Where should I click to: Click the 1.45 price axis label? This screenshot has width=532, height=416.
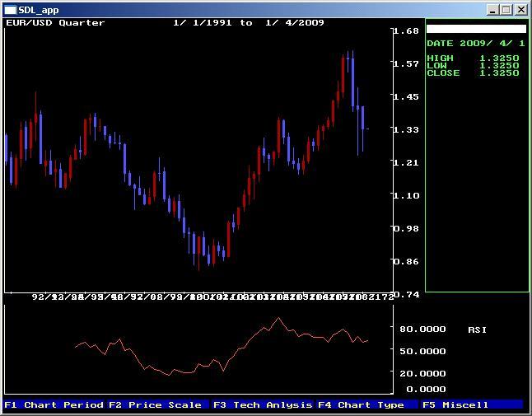(407, 96)
